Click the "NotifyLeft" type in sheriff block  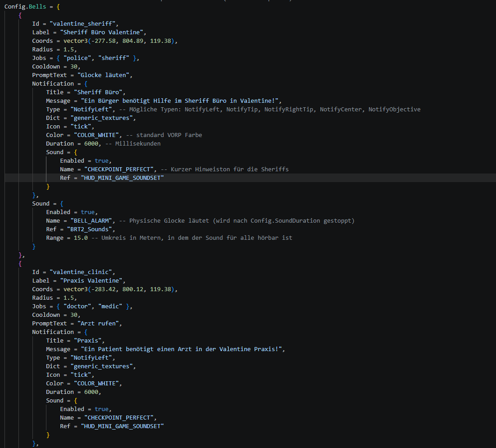tap(91, 109)
